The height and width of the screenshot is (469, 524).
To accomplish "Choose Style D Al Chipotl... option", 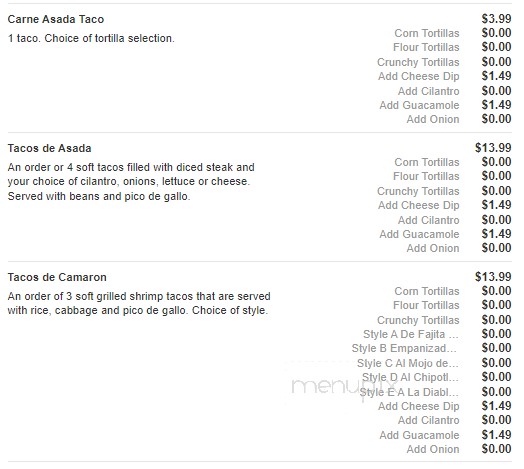I will coord(410,377).
